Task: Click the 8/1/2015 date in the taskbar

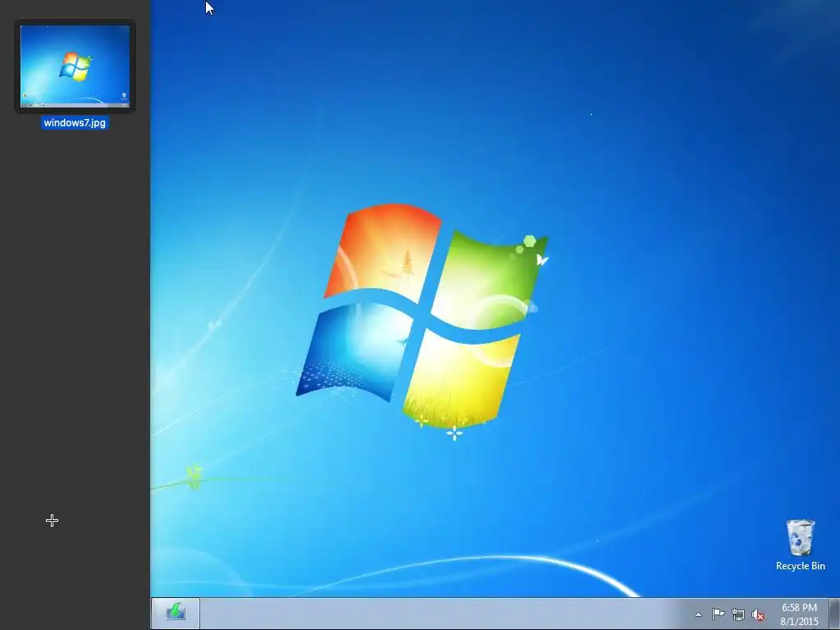Action: point(799,622)
